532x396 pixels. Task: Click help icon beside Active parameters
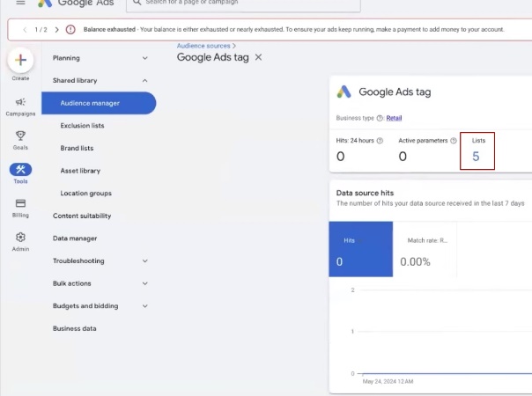tap(454, 141)
